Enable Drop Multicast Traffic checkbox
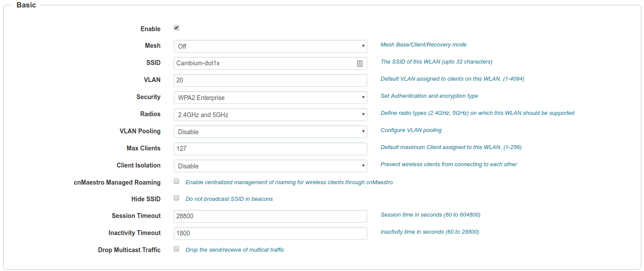Screen dimensions: 644x271 coord(176,249)
